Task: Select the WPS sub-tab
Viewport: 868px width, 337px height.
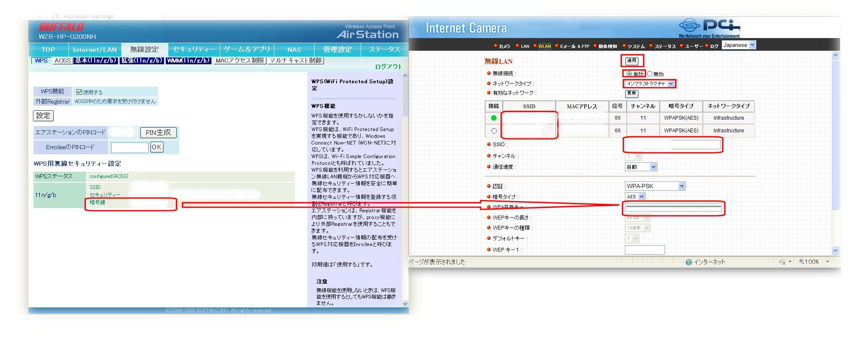Action: tap(41, 60)
